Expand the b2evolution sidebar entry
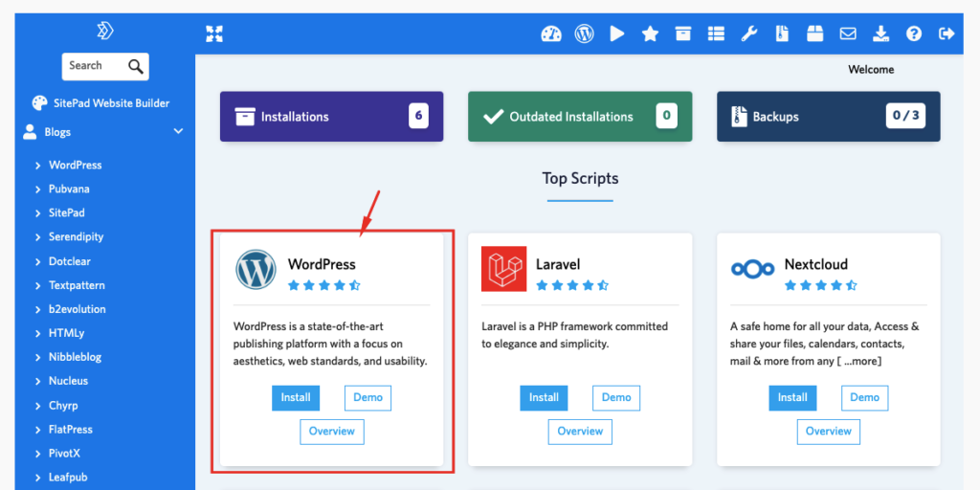Image resolution: width=980 pixels, height=490 pixels. [37, 309]
